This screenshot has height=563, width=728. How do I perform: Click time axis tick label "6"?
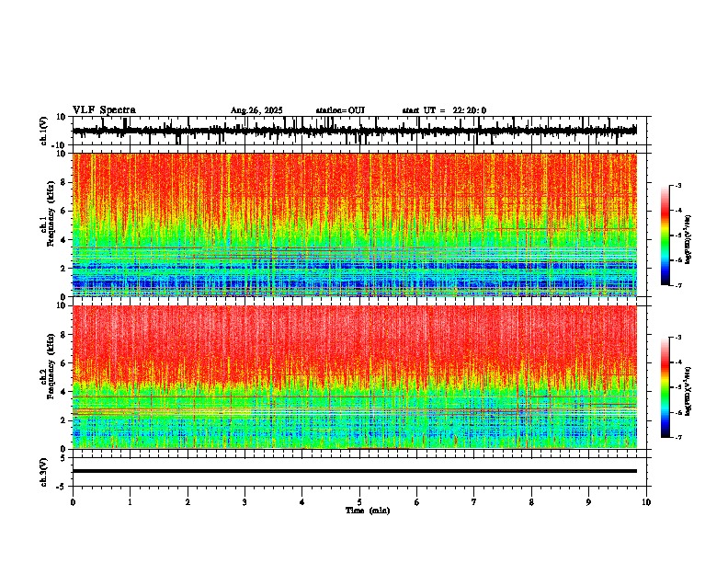tap(417, 502)
